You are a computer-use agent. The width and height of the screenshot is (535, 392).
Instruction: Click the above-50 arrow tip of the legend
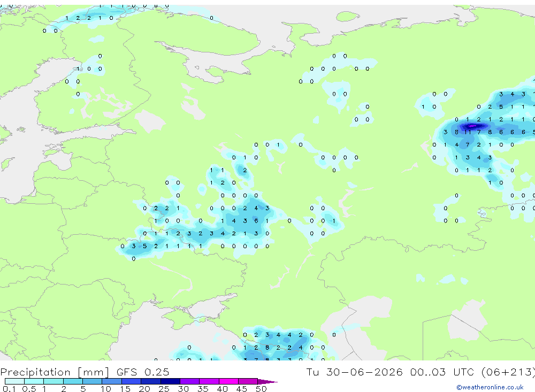267,381
